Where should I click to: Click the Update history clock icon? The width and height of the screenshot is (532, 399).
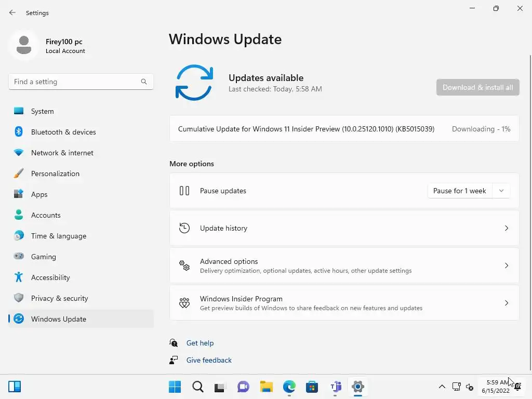click(x=184, y=228)
